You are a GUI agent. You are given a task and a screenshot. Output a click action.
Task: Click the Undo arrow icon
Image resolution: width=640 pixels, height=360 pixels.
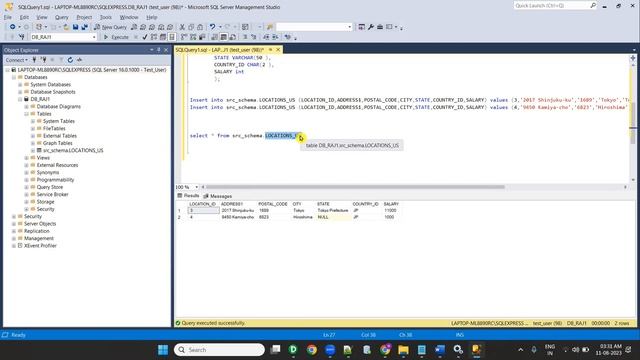click(x=212, y=27)
